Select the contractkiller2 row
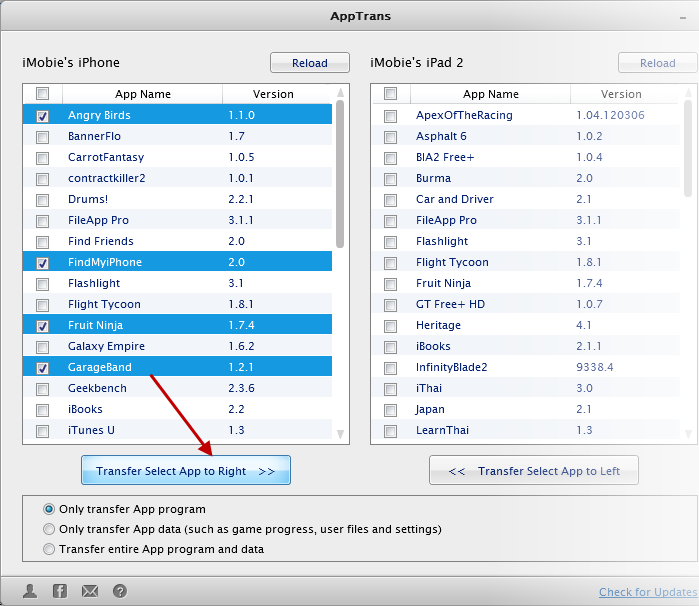 click(x=177, y=178)
